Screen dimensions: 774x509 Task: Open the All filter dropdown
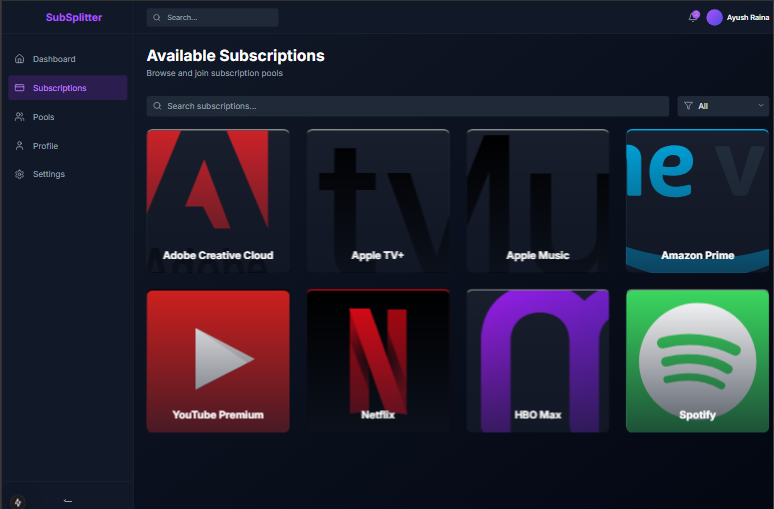(723, 106)
